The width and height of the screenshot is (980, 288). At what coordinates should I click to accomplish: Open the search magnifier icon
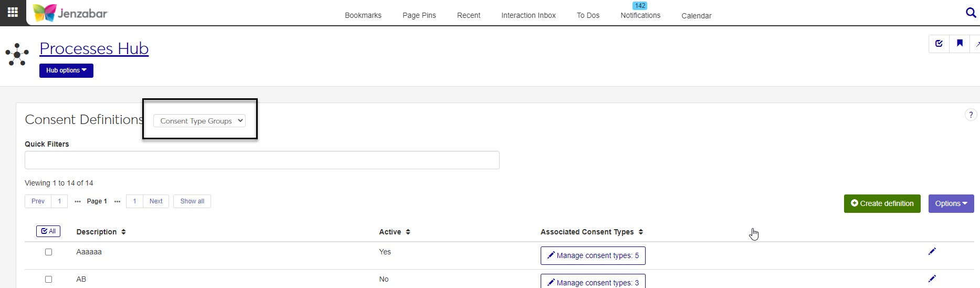(x=971, y=13)
